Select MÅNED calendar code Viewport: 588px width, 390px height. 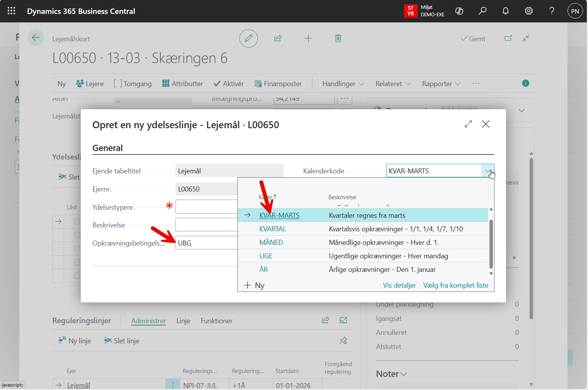point(271,242)
